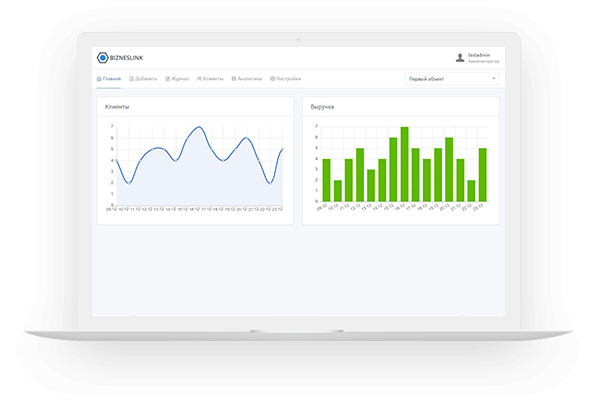
Task: Click the arrow of the object selector
Action: (x=494, y=79)
